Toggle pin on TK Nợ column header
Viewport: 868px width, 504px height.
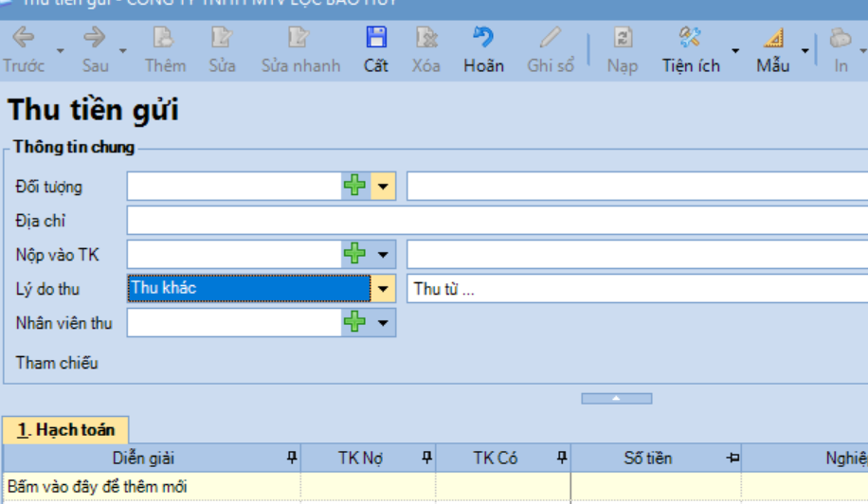(426, 459)
